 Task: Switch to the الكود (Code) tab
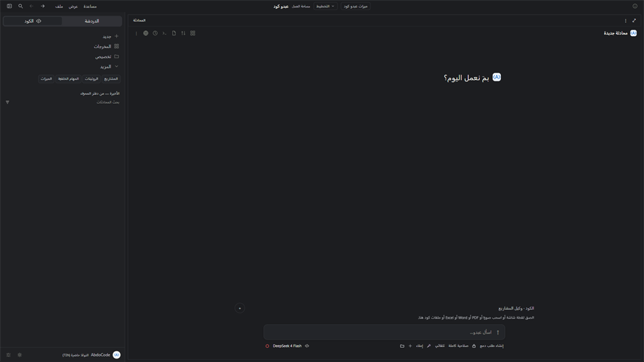pos(33,21)
